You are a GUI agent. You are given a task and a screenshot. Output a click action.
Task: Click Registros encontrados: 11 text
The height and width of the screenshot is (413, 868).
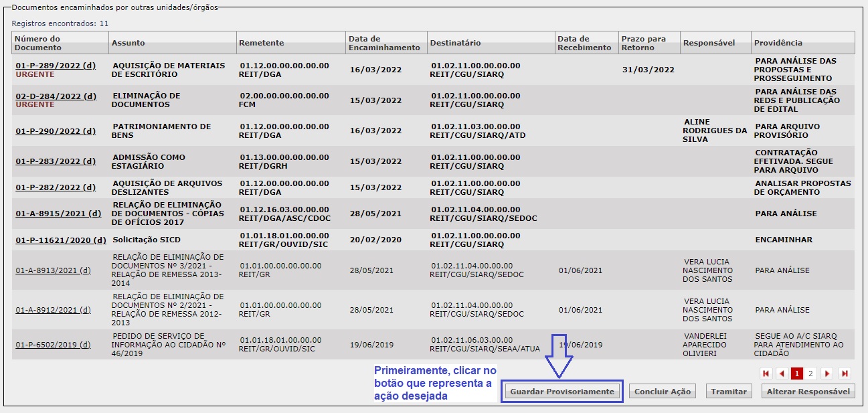60,23
